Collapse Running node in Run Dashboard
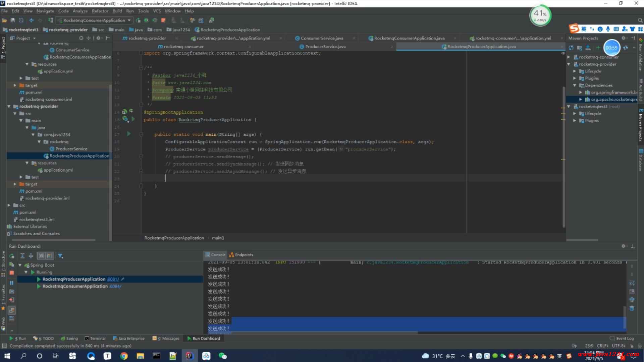Viewport: 644px width, 362px height. click(26, 272)
